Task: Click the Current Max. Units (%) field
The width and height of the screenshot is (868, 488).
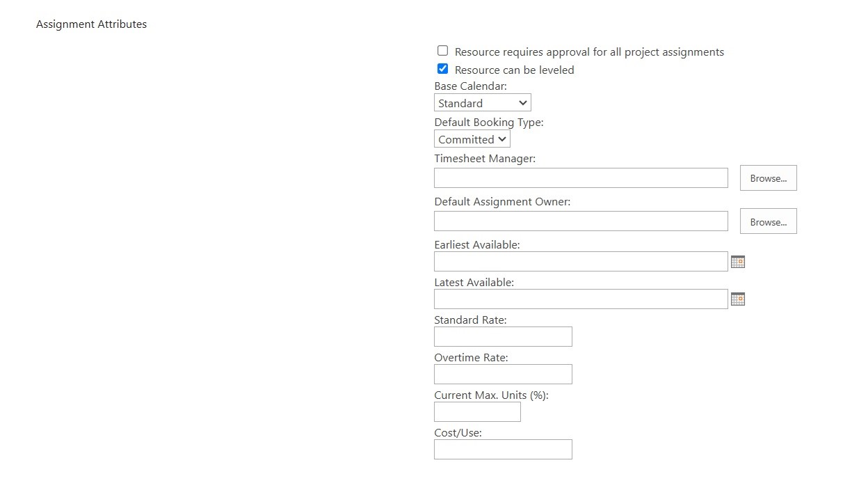Action: click(x=477, y=412)
